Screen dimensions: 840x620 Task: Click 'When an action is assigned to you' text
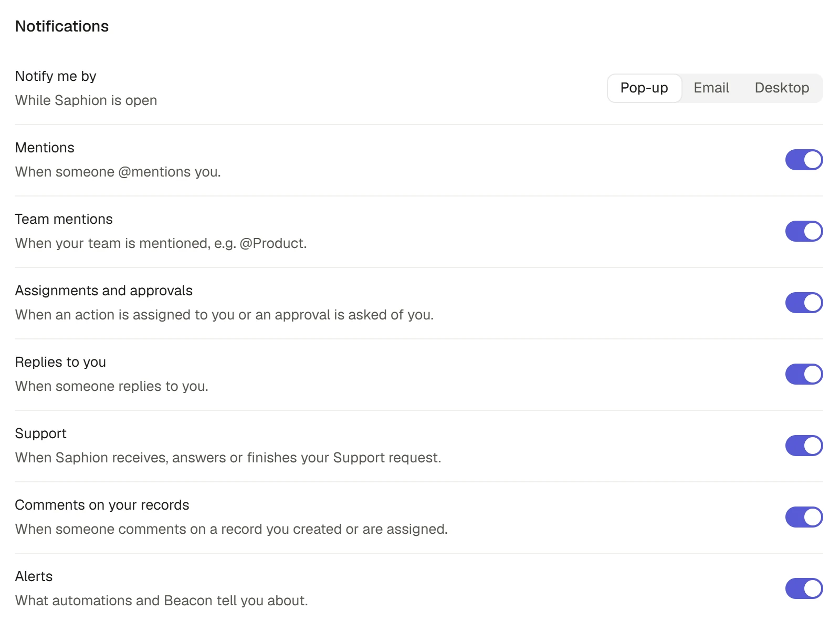(x=225, y=315)
